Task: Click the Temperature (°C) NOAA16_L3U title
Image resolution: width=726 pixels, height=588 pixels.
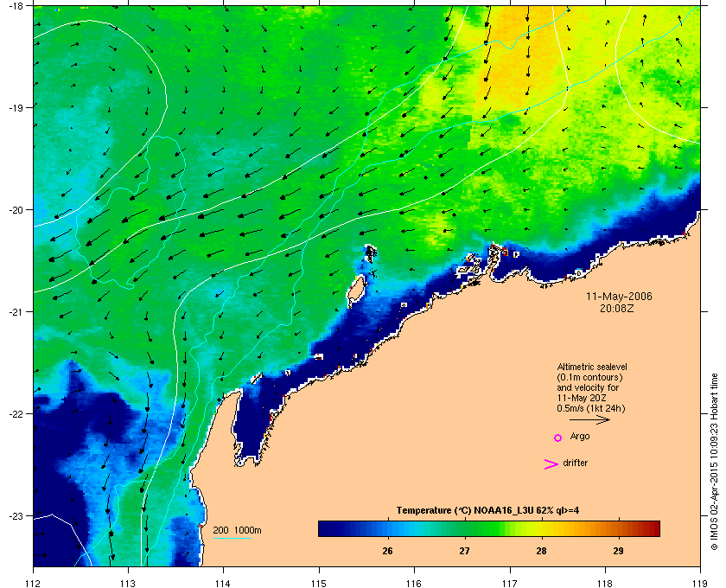Action: 487,511
